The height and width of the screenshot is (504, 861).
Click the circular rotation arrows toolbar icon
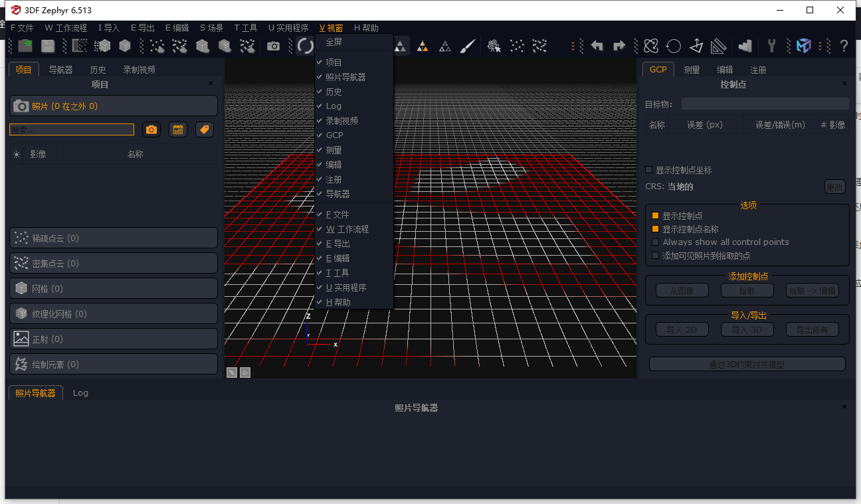click(305, 46)
